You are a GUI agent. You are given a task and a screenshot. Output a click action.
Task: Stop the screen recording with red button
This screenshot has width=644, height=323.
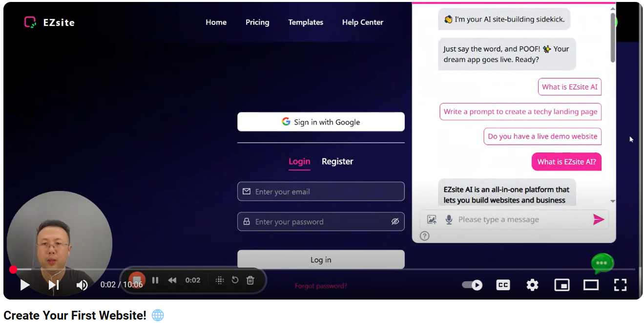(x=137, y=280)
